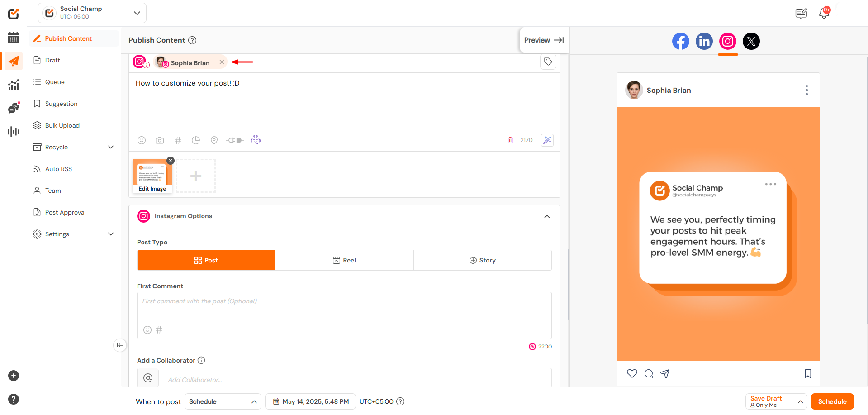This screenshot has width=868, height=415.
Task: Expand the Settings menu
Action: point(111,234)
